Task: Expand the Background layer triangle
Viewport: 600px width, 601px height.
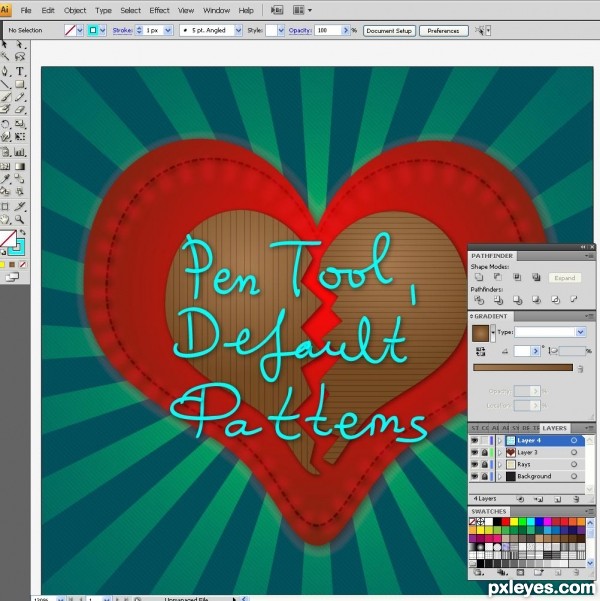Action: coord(500,476)
